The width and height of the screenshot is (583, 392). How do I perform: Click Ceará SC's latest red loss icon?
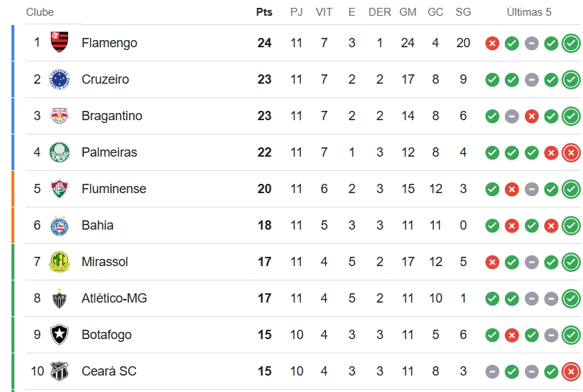(x=571, y=371)
